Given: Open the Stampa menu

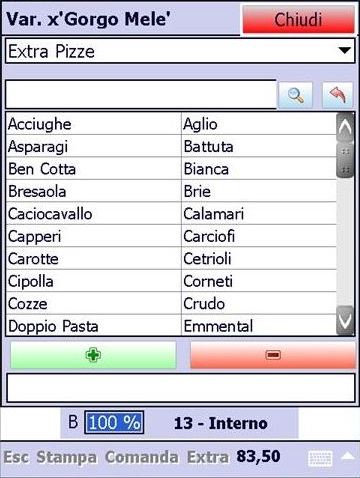Looking at the screenshot, I should (67, 457).
